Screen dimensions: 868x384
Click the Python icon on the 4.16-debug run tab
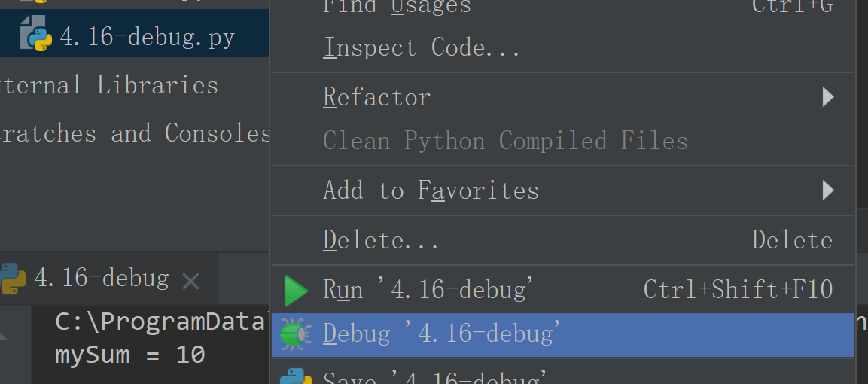12,279
